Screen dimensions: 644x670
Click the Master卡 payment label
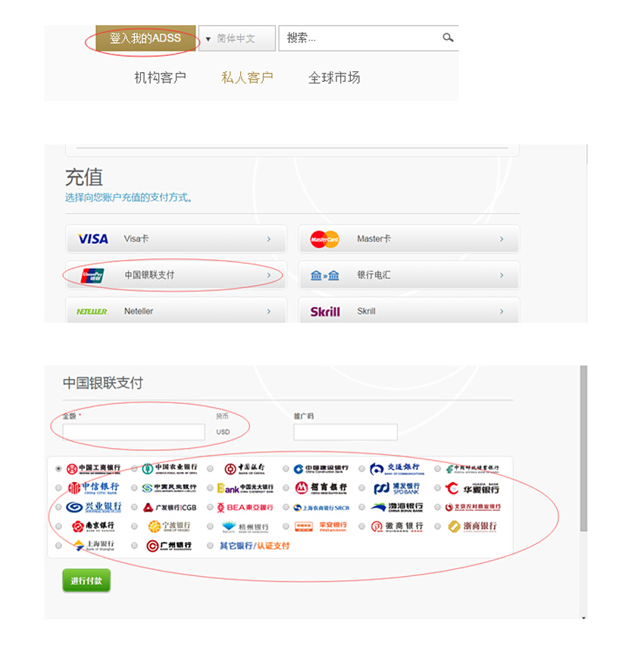(x=374, y=239)
